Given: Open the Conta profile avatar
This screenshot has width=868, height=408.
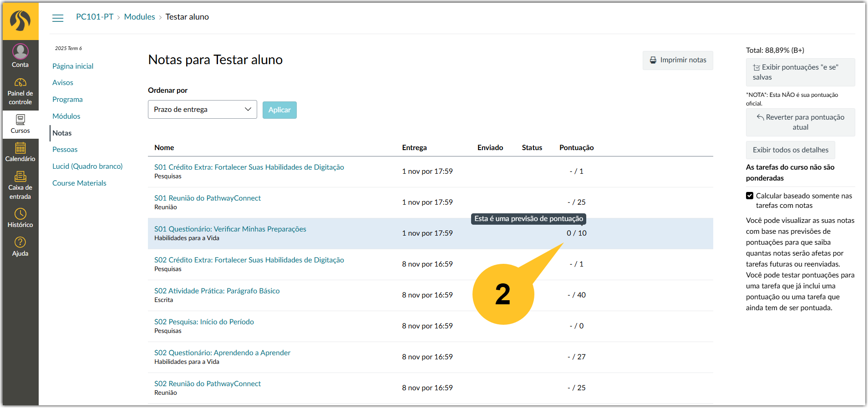Looking at the screenshot, I should point(20,51).
